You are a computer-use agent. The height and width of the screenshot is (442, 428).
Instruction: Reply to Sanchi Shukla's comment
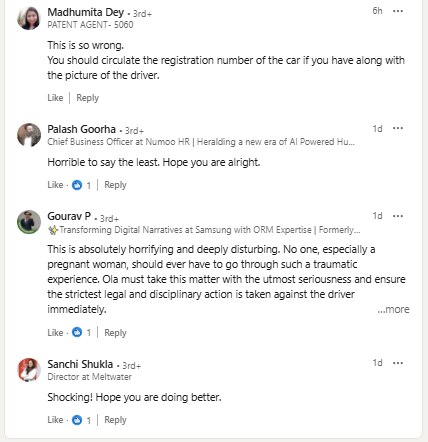coord(115,420)
